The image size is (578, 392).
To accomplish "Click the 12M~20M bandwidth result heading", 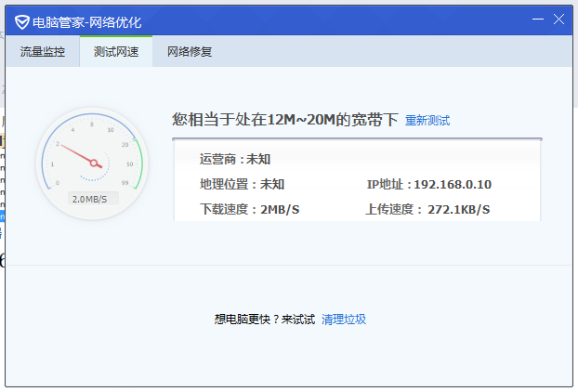I will click(285, 120).
